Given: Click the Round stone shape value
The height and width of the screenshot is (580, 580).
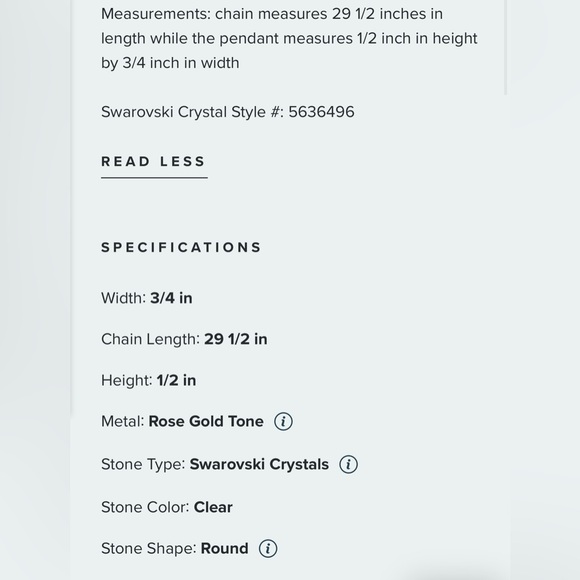Looking at the screenshot, I should tap(225, 548).
